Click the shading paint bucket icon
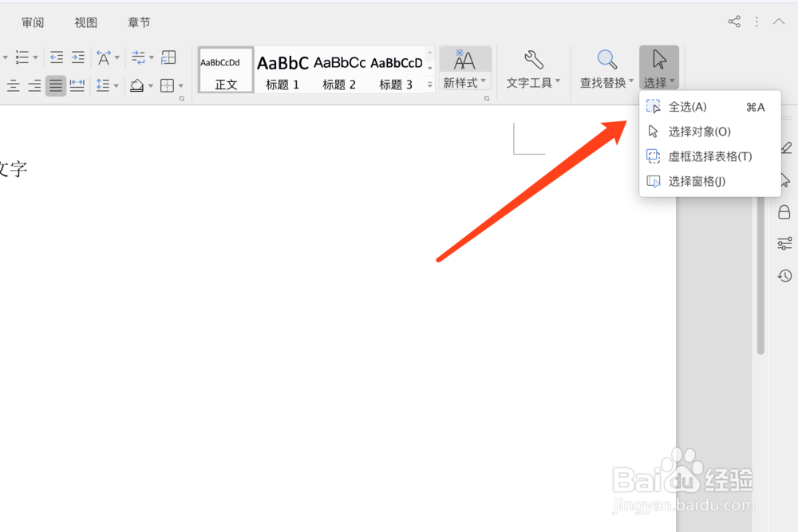 [136, 85]
